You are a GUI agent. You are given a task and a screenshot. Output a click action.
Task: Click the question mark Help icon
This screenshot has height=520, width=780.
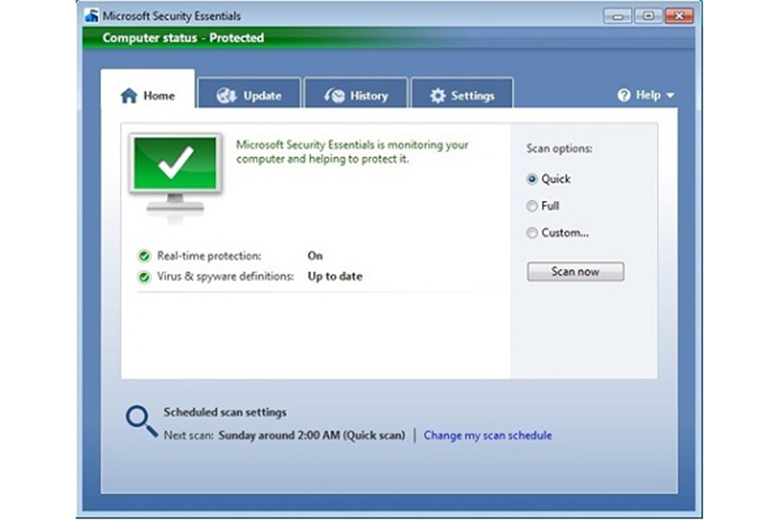tap(624, 95)
